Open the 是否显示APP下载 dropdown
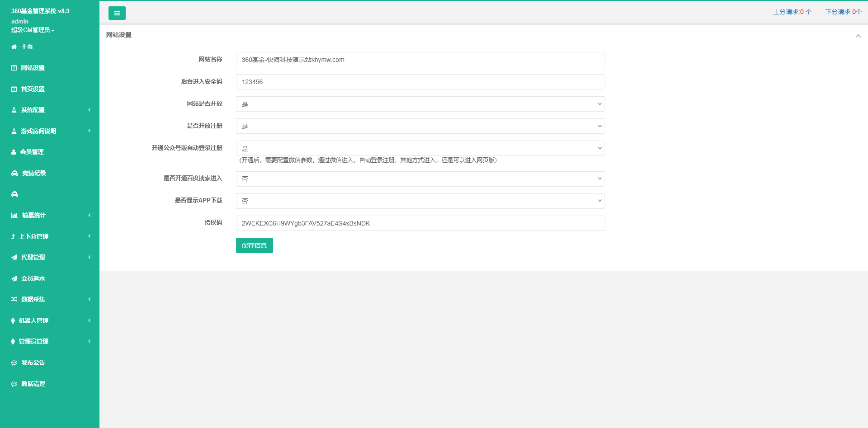The height and width of the screenshot is (428, 868). tap(420, 201)
